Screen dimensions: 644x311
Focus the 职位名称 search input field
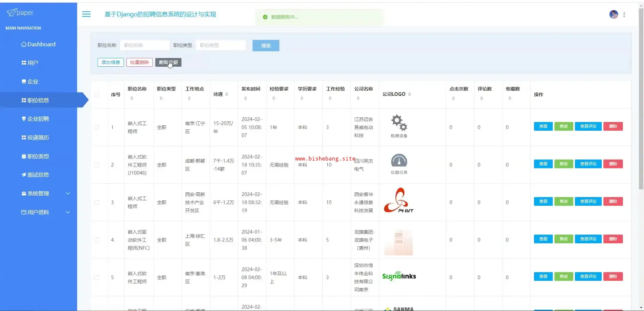[145, 45]
